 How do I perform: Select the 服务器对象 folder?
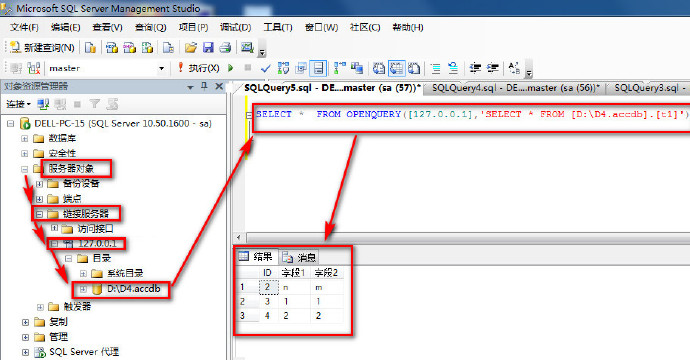pos(71,168)
